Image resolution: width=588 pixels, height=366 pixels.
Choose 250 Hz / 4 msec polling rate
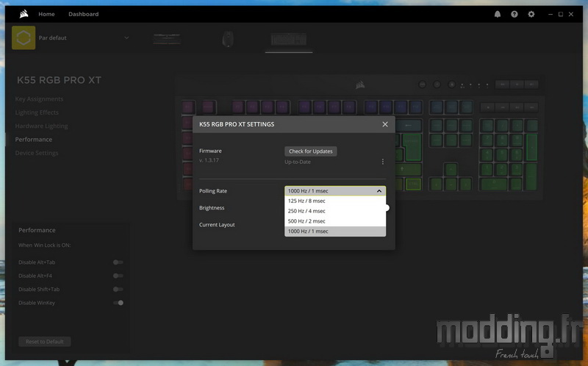[x=335, y=211]
